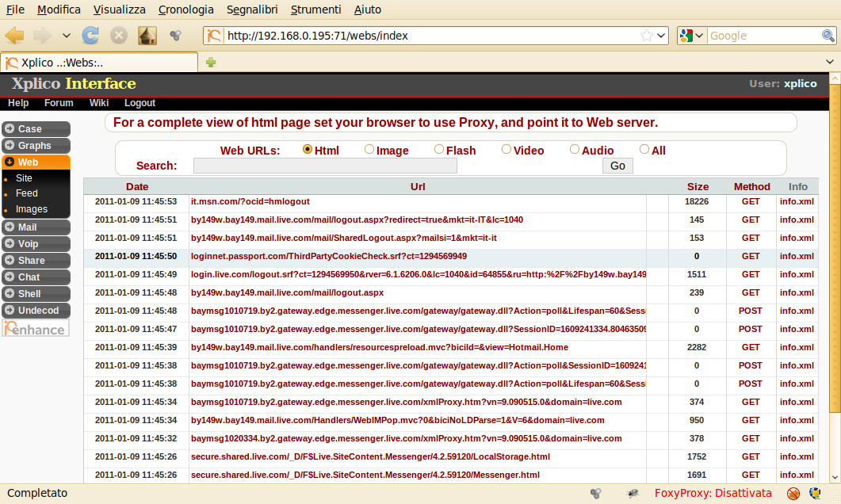Open the browser Home icon

pyautogui.click(x=147, y=36)
